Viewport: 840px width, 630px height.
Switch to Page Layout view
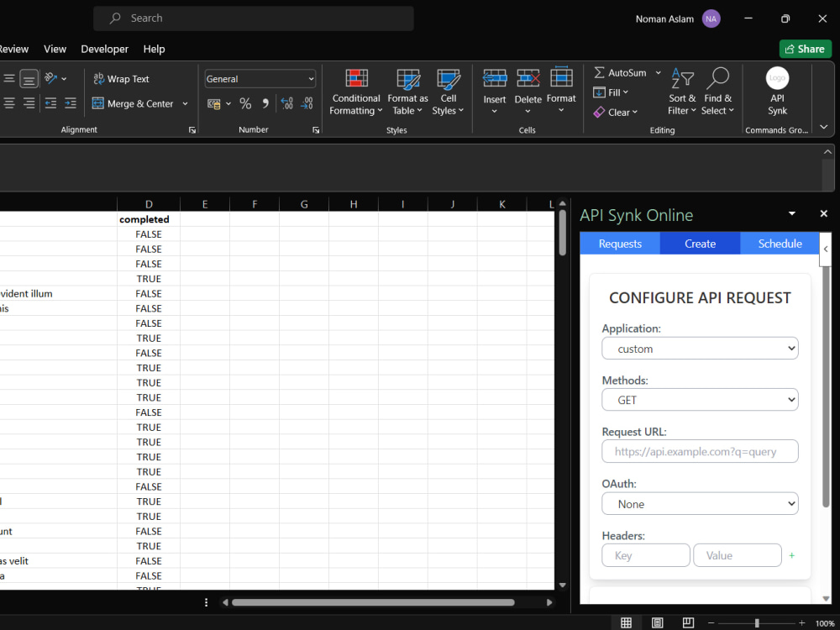coord(657,622)
